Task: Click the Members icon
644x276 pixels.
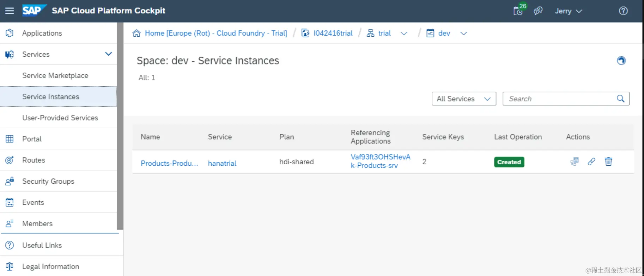Action: pyautogui.click(x=10, y=223)
